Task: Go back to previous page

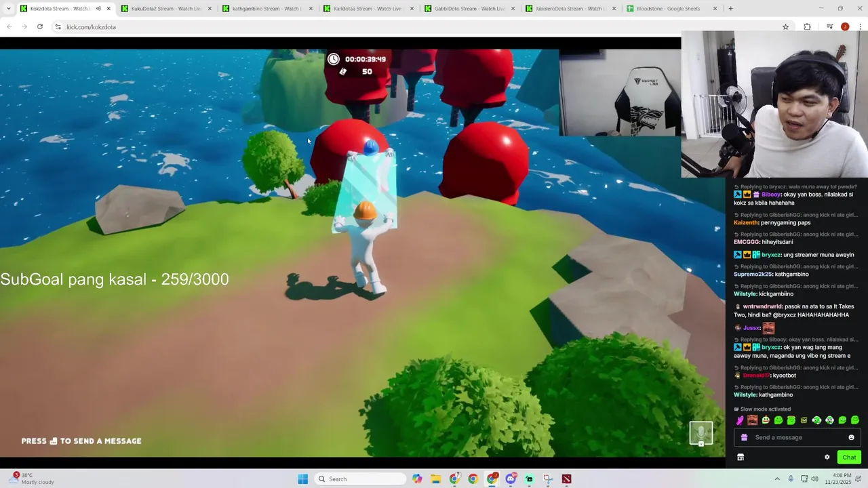Action: 9,27
